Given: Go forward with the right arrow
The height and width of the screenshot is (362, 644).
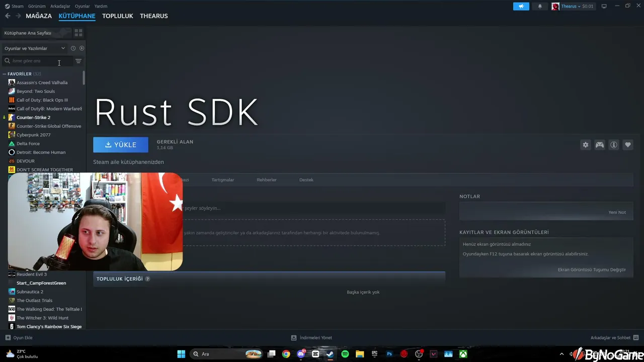Looking at the screenshot, I should click(x=18, y=16).
